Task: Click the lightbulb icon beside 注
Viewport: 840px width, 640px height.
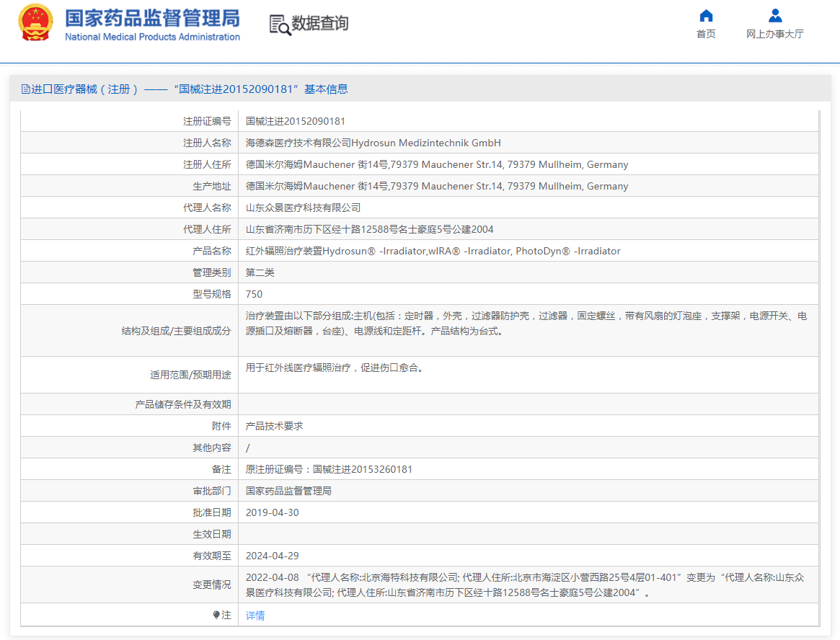Action: (216, 615)
